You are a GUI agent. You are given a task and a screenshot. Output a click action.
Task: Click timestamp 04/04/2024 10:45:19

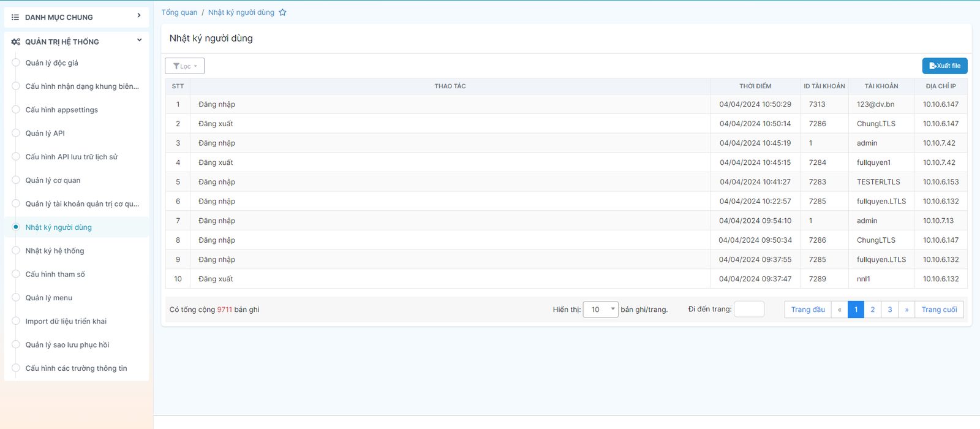tap(755, 143)
